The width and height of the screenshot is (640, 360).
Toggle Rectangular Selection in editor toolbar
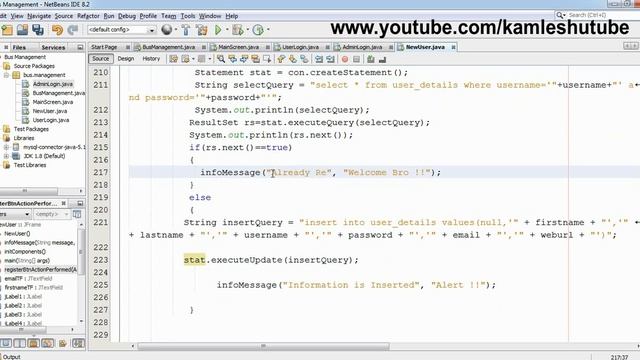267,59
